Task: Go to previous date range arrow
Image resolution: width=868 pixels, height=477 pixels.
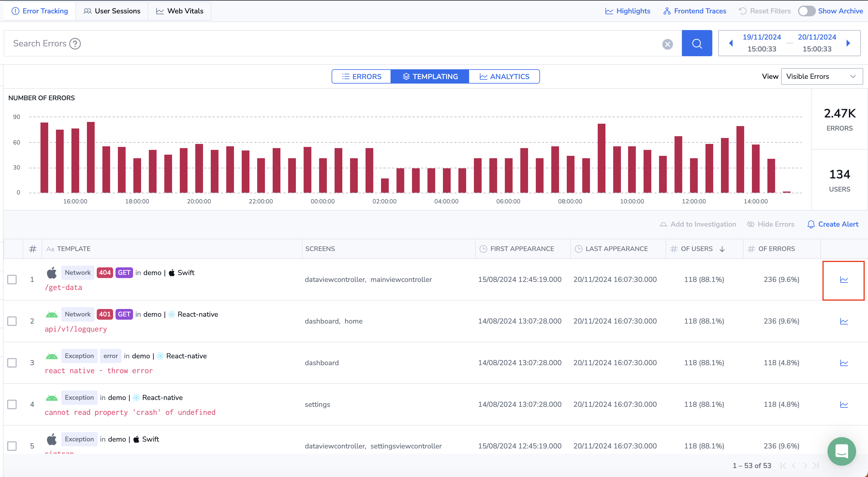Action: coord(731,43)
